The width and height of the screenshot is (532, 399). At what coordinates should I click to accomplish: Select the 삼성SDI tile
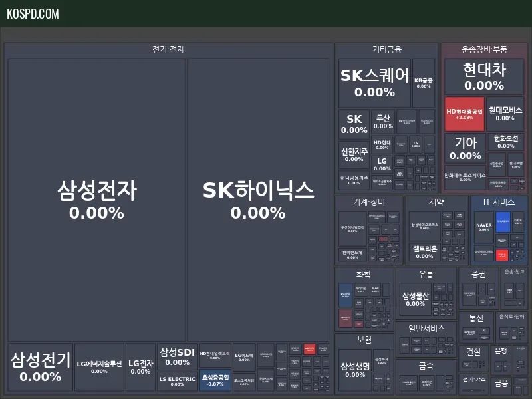pos(177,356)
